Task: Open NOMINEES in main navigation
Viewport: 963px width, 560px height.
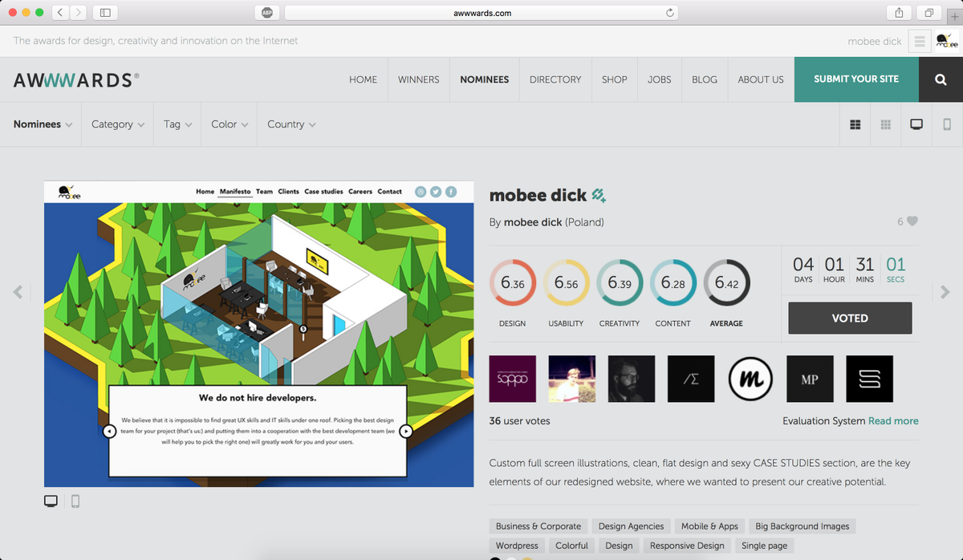Action: (485, 79)
